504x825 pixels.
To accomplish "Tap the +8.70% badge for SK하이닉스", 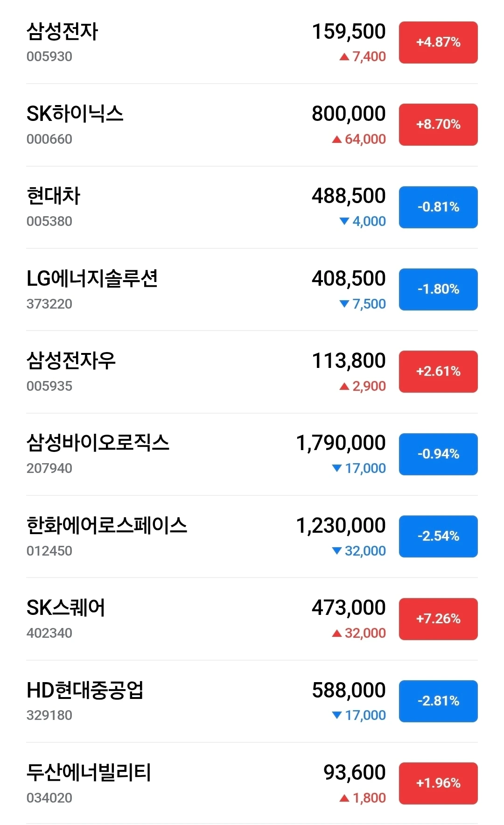I will click(x=438, y=125).
